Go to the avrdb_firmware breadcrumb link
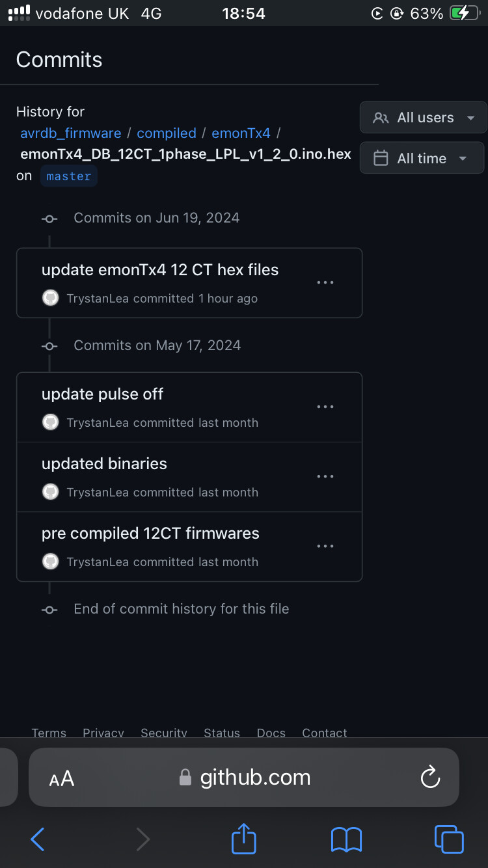The image size is (488, 868). pos(71,133)
